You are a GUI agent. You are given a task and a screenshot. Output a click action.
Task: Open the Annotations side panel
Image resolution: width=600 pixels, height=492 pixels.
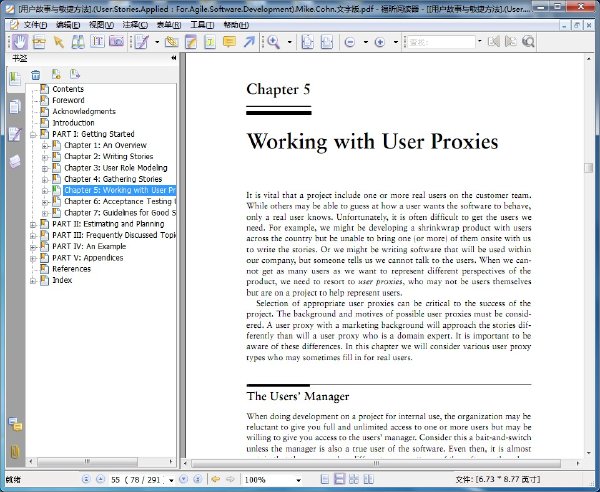[x=15, y=134]
